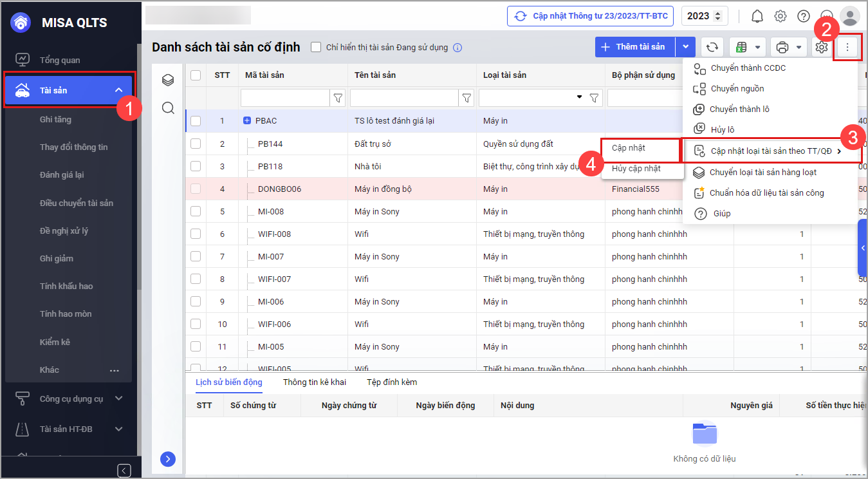Tick the checkbox for row PB144
This screenshot has height=479, width=868.
coord(196,144)
